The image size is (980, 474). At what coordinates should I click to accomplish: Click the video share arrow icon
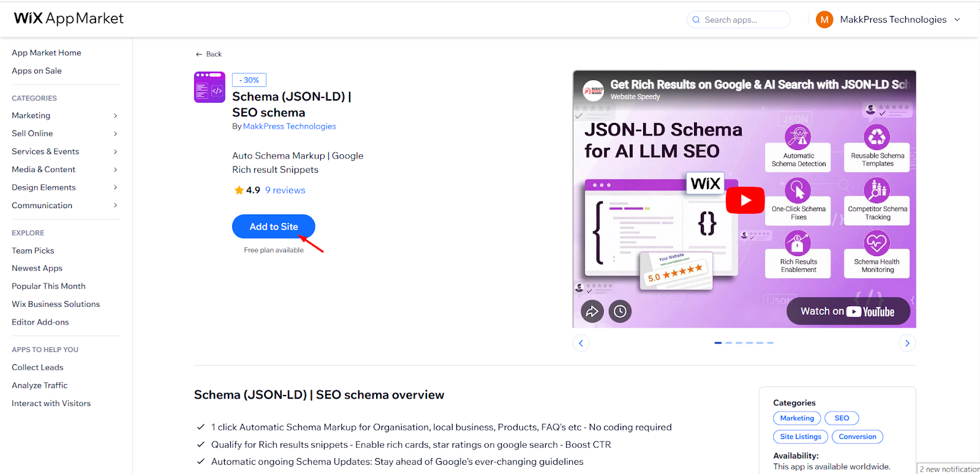pos(592,312)
